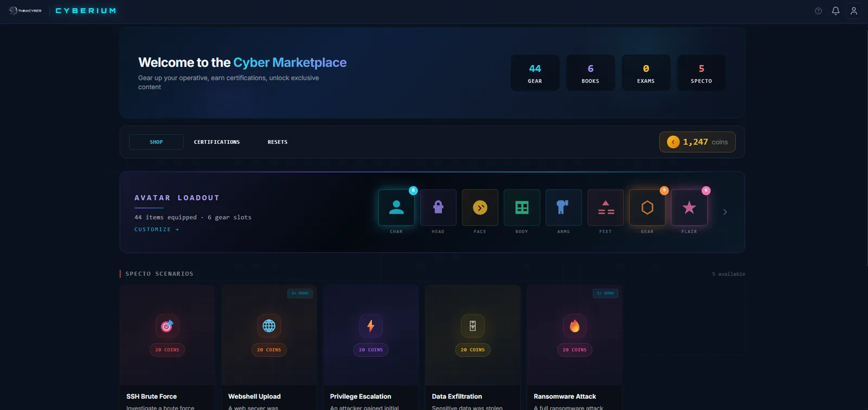Click the 44 GEAR stat tile
Screen dimensions: 868x410
535,73
